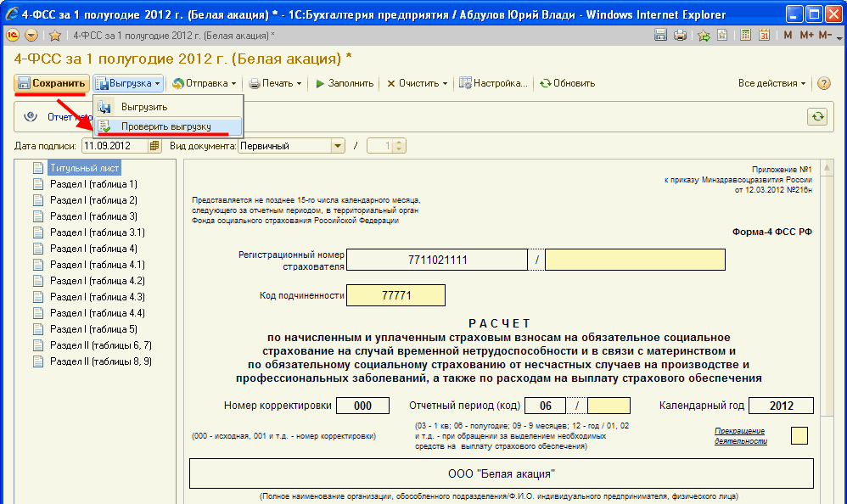Viewport: 847px width, 504px height.
Task: Click the M+ memory add button
Action: point(806,36)
